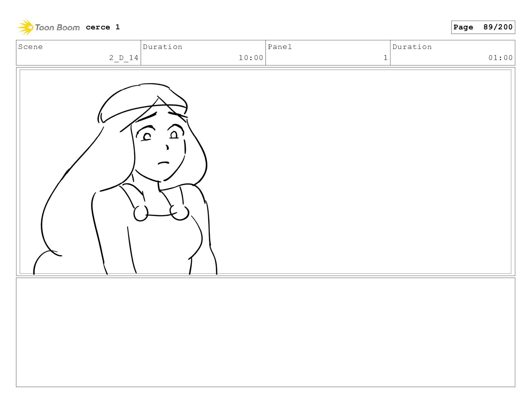
Task: Select the project title "cerce 1"
Action: tap(103, 27)
